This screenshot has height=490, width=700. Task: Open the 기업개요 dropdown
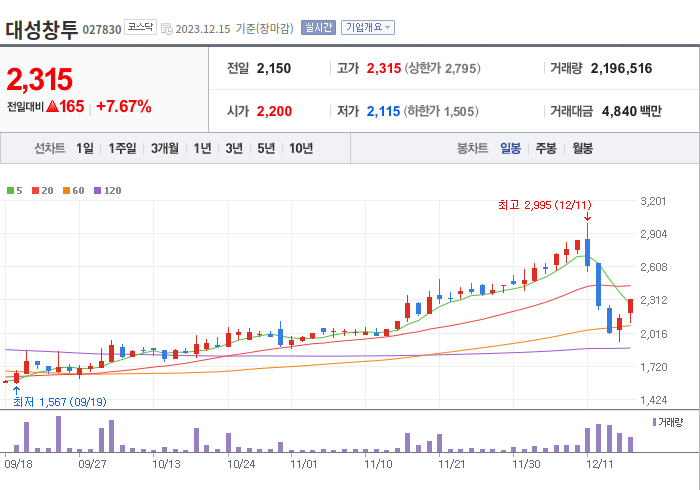(x=368, y=28)
